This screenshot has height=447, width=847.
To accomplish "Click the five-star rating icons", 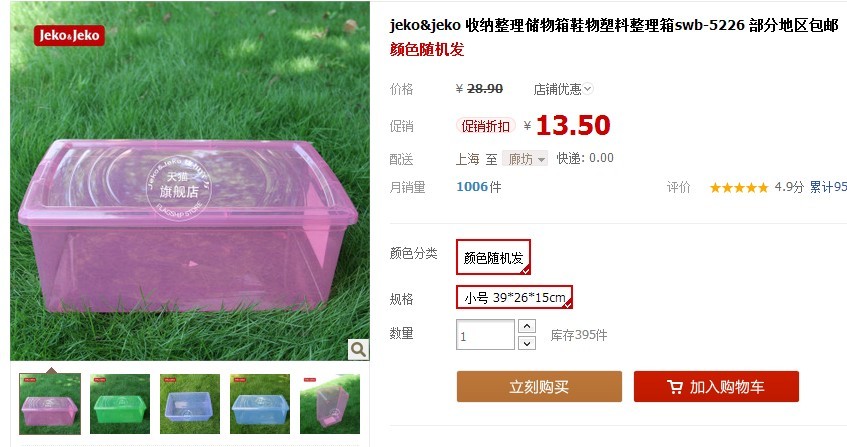I will pos(738,188).
